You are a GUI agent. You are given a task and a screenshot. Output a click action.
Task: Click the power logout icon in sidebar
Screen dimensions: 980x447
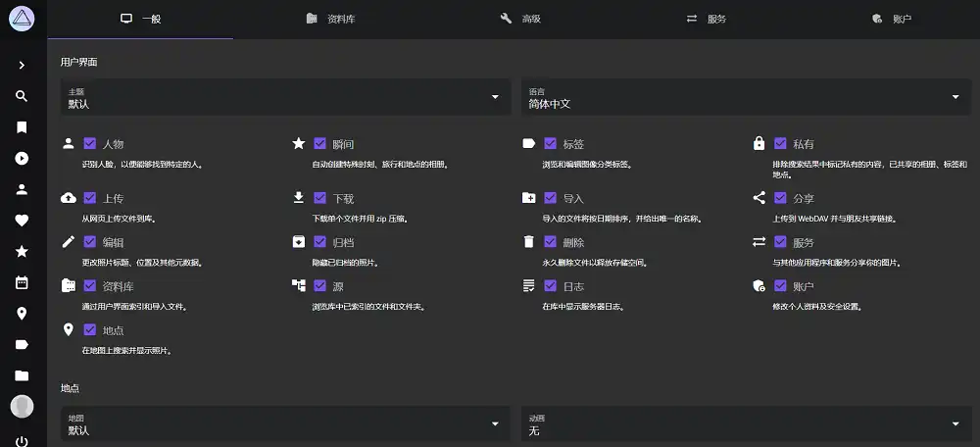(22, 440)
